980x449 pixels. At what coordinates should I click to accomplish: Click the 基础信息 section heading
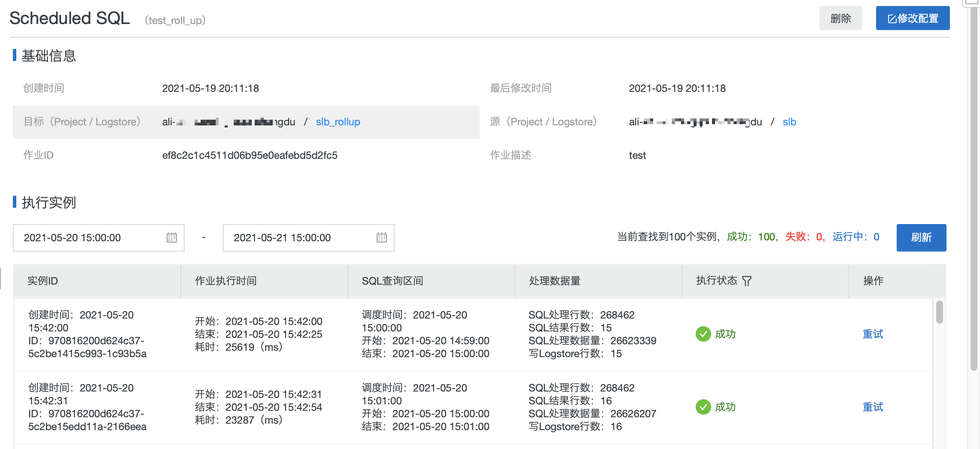49,56
